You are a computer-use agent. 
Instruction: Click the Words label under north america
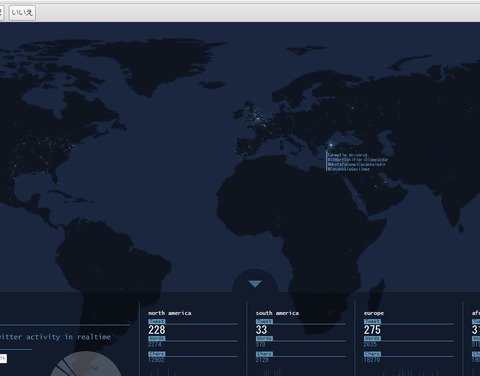point(156,338)
